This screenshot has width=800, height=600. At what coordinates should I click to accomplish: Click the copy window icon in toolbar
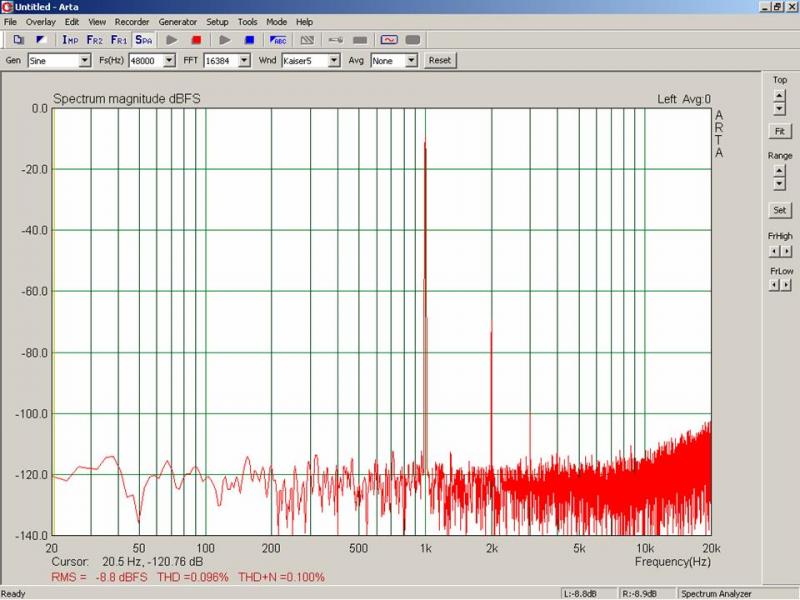[18, 40]
